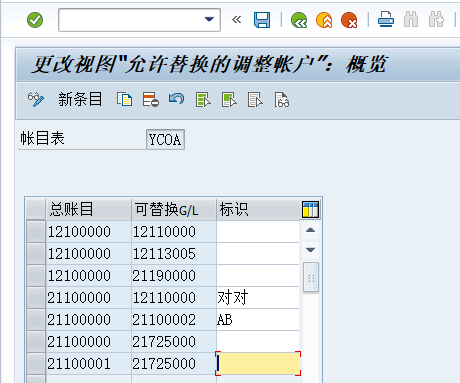Toggle display/change mode glasses-pencil icon
This screenshot has width=460, height=383.
click(36, 99)
